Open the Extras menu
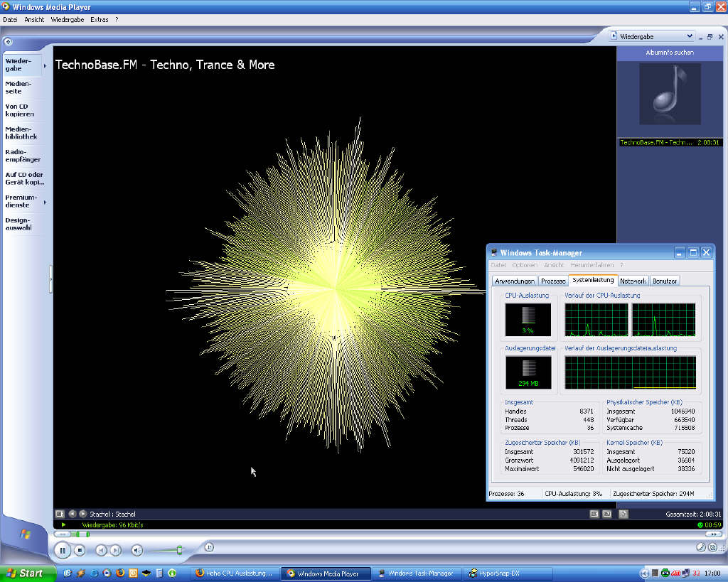The image size is (728, 582). coord(100,19)
